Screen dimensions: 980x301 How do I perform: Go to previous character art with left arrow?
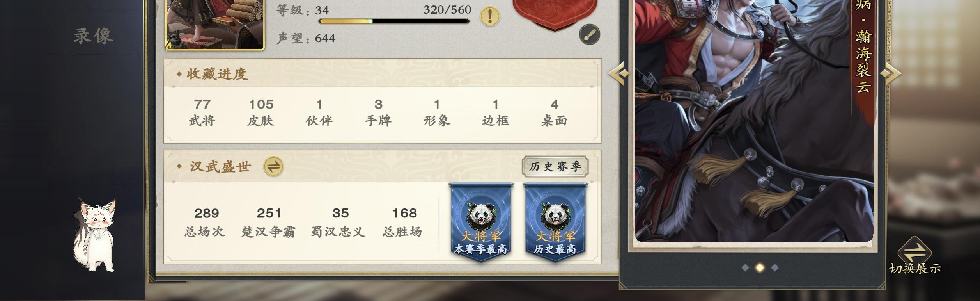tap(618, 73)
